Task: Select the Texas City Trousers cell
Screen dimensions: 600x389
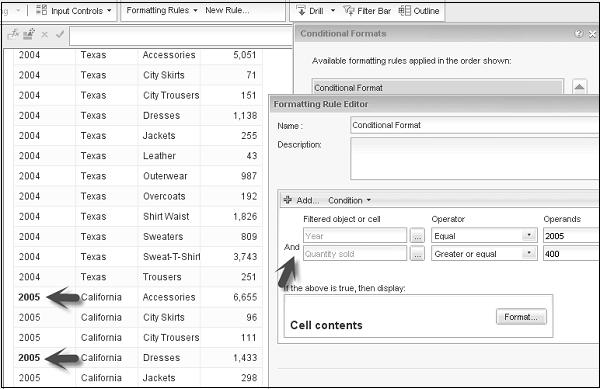Action: click(169, 95)
